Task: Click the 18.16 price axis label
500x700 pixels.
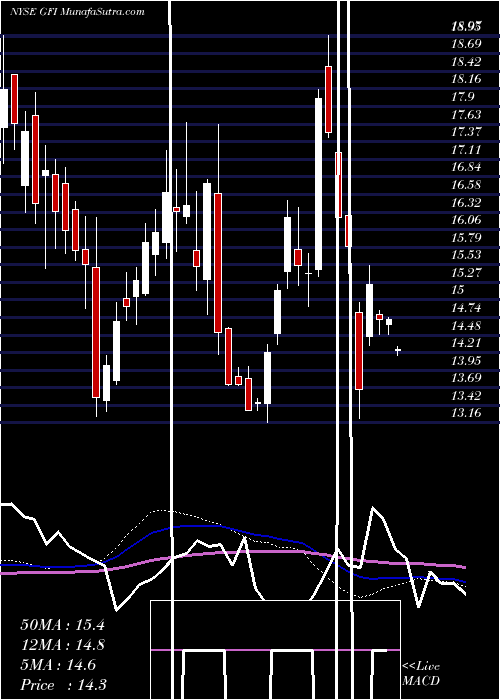Action: coord(466,79)
